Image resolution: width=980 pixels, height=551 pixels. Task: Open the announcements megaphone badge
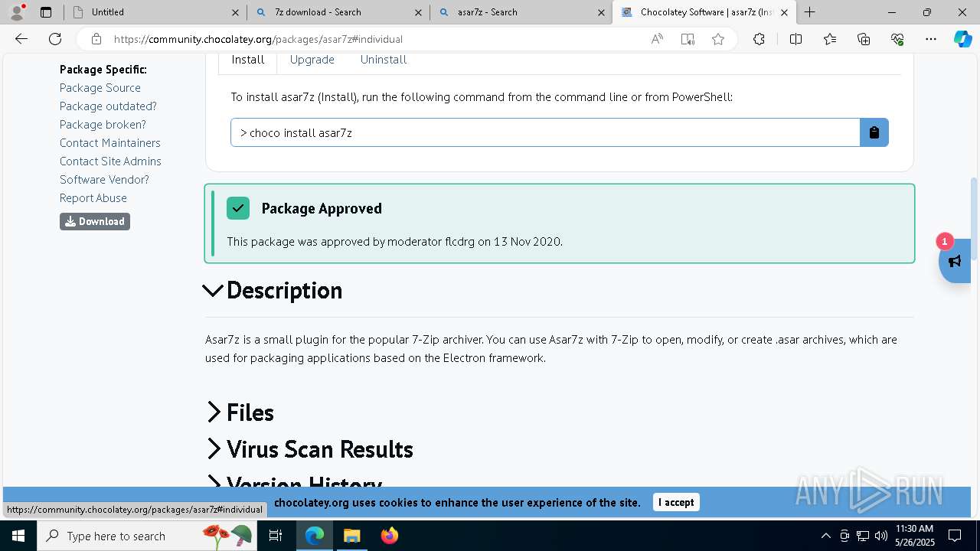[x=955, y=261]
